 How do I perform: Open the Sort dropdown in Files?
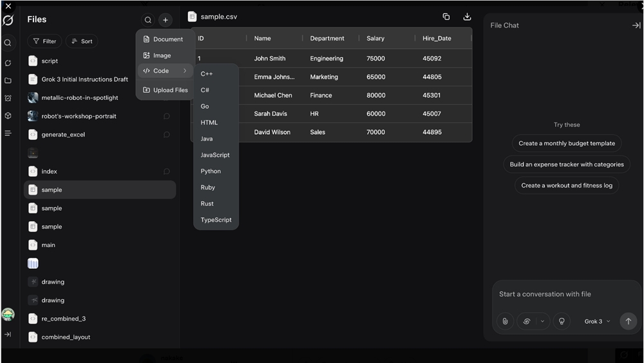pyautogui.click(x=82, y=41)
